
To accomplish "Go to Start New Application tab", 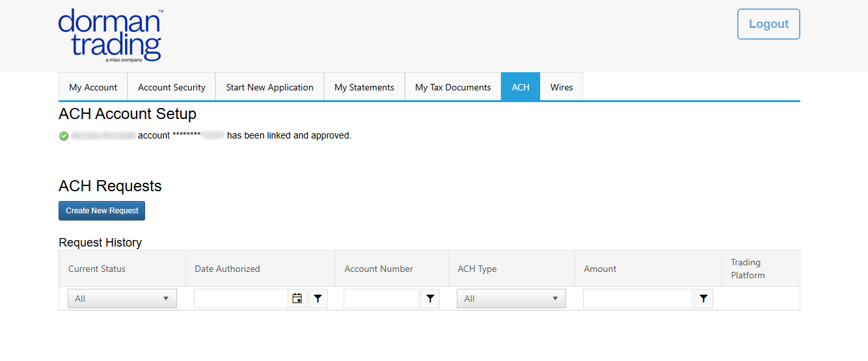I will click(x=269, y=87).
